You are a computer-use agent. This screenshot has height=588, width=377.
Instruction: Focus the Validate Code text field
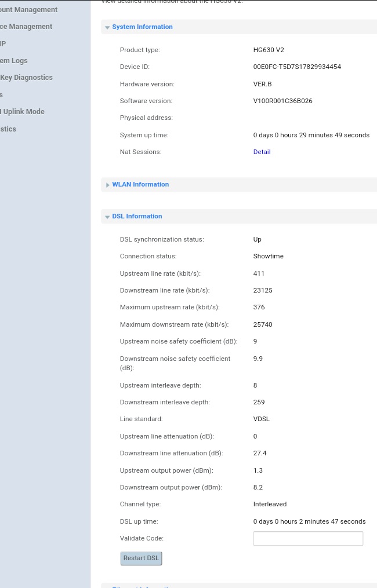[x=308, y=538]
